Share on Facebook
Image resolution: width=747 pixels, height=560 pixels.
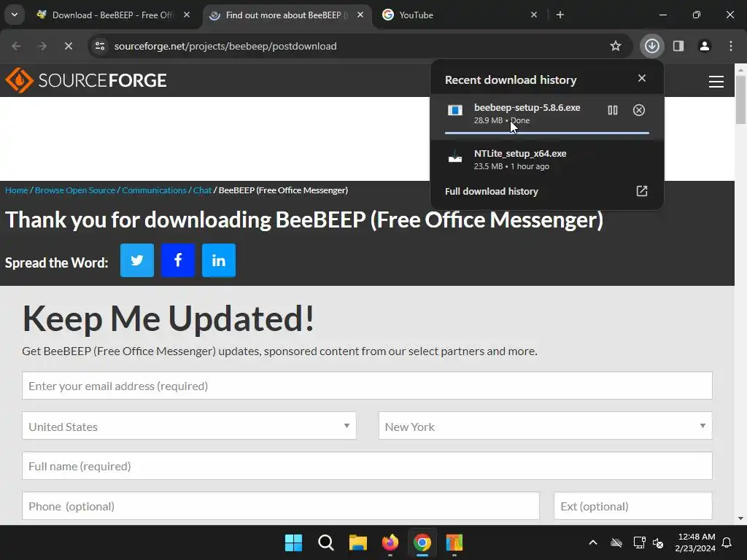tap(178, 260)
